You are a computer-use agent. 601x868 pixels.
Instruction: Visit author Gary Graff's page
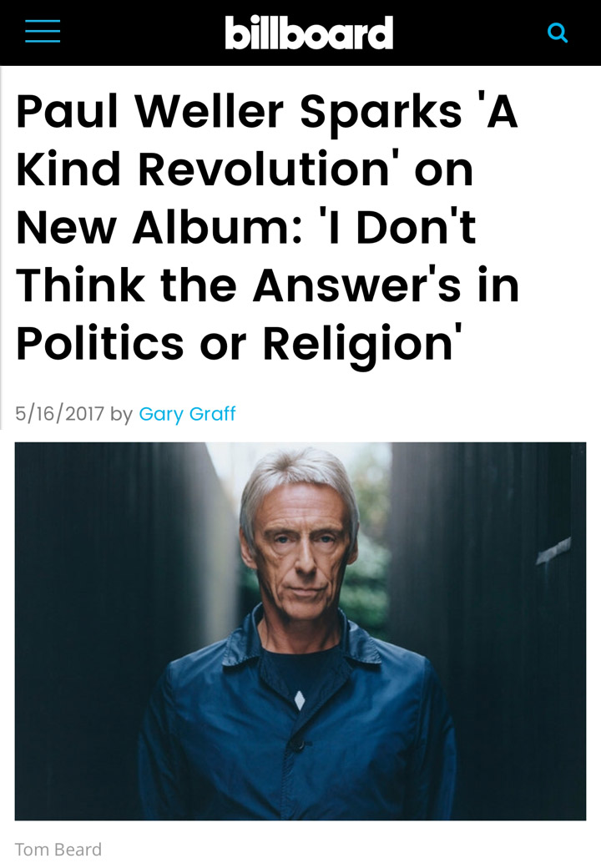click(187, 413)
